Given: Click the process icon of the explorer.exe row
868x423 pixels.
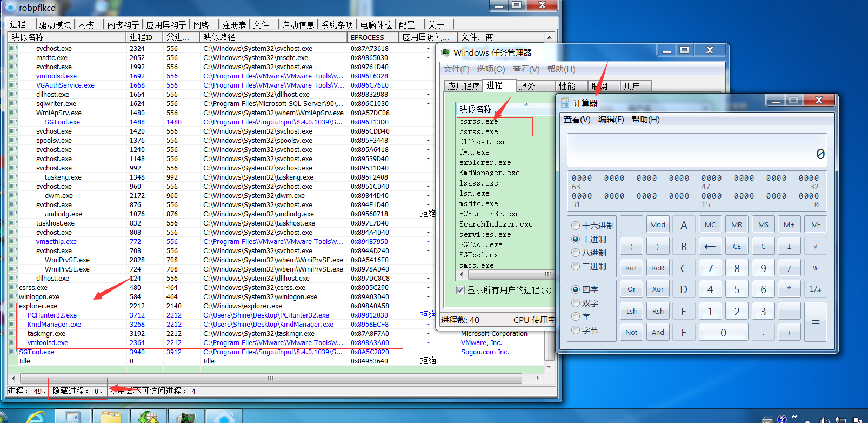Looking at the screenshot, I should 13,306.
